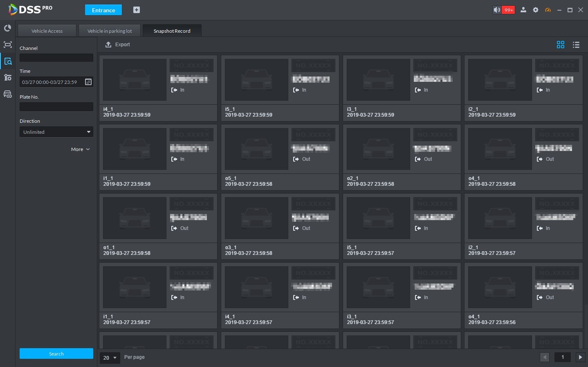Switch to the Vehicle in parking lot tab

coord(110,31)
